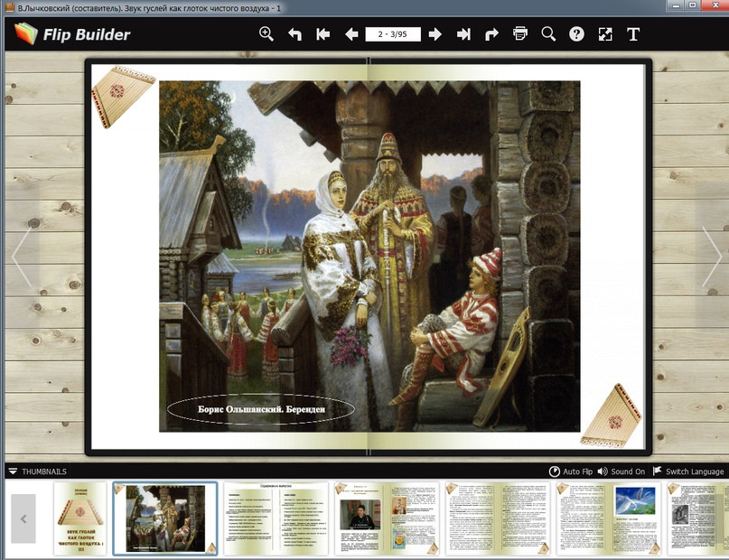Image resolution: width=729 pixels, height=560 pixels.
Task: Enable Auto Flip
Action: point(571,471)
